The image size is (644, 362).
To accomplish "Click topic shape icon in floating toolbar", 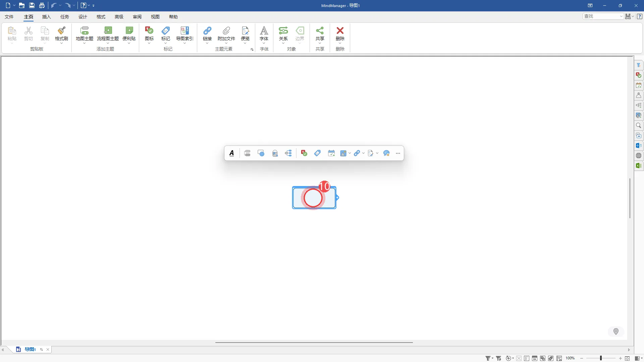I will (261, 153).
